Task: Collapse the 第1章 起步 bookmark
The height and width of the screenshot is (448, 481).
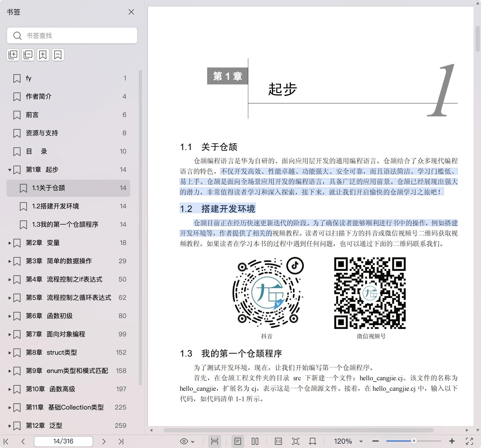Action: pyautogui.click(x=10, y=170)
